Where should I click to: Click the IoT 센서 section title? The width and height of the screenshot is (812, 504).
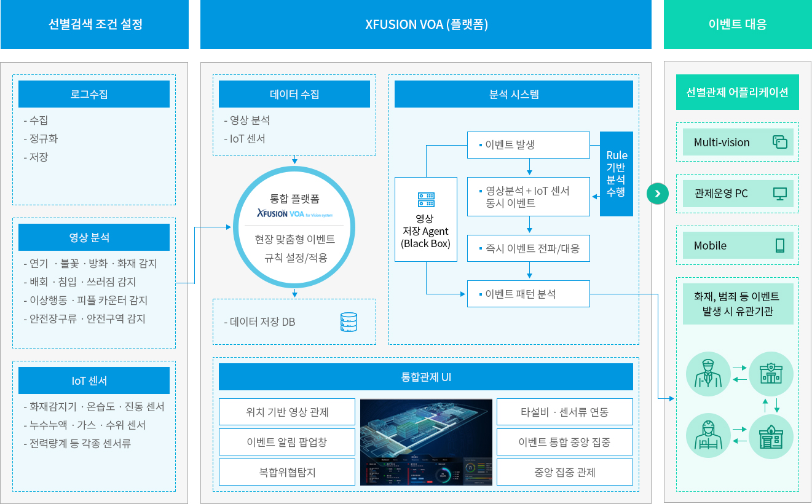[x=94, y=380]
